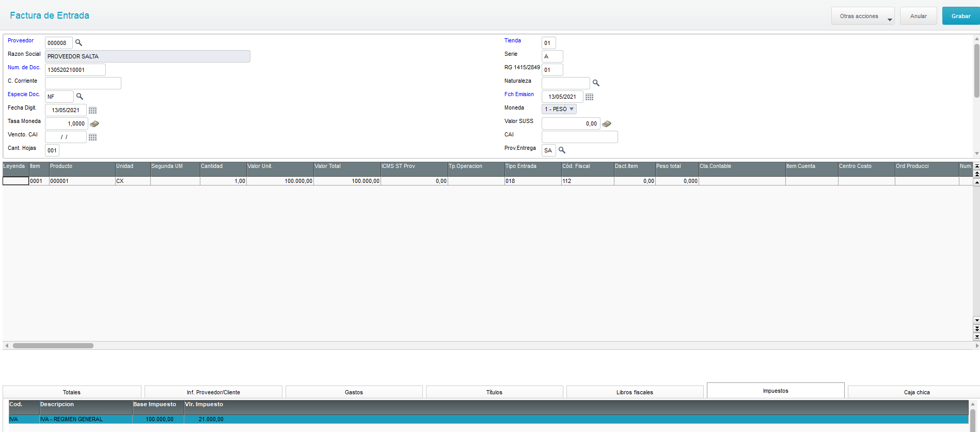Image resolution: width=980 pixels, height=432 pixels.
Task: Click the Fch Emision date field
Action: (x=562, y=97)
